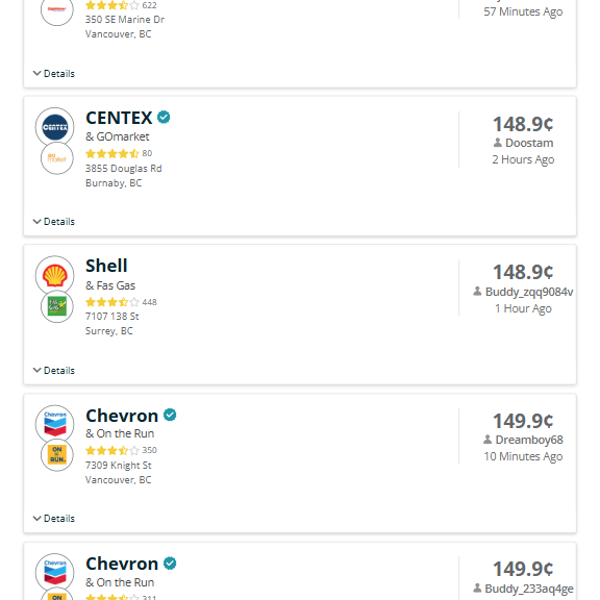Click On the Run logo on Knight St listing
The image size is (600, 600).
click(56, 455)
